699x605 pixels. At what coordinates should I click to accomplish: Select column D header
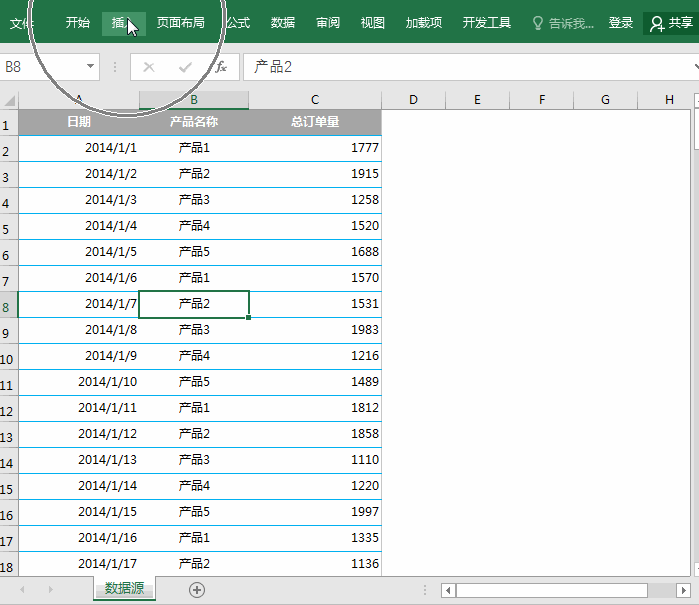tap(413, 100)
